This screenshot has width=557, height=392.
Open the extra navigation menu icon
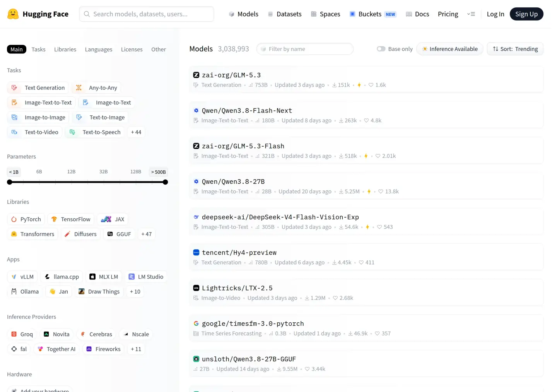coord(471,14)
